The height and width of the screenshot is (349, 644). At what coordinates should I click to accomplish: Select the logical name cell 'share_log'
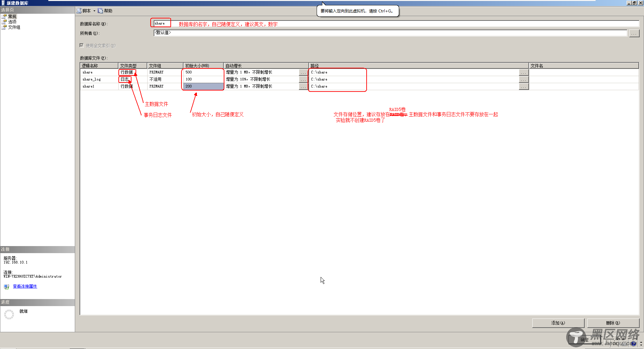coord(99,79)
